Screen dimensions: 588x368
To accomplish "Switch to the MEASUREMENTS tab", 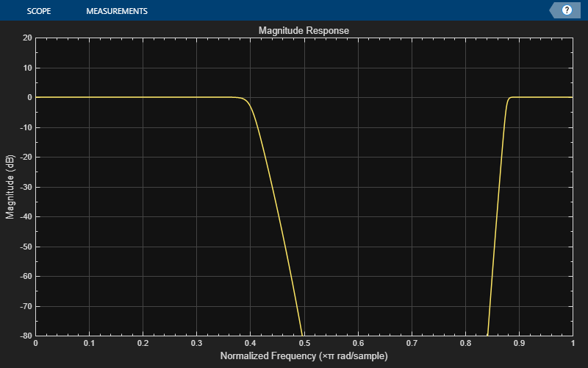I will 116,11.
